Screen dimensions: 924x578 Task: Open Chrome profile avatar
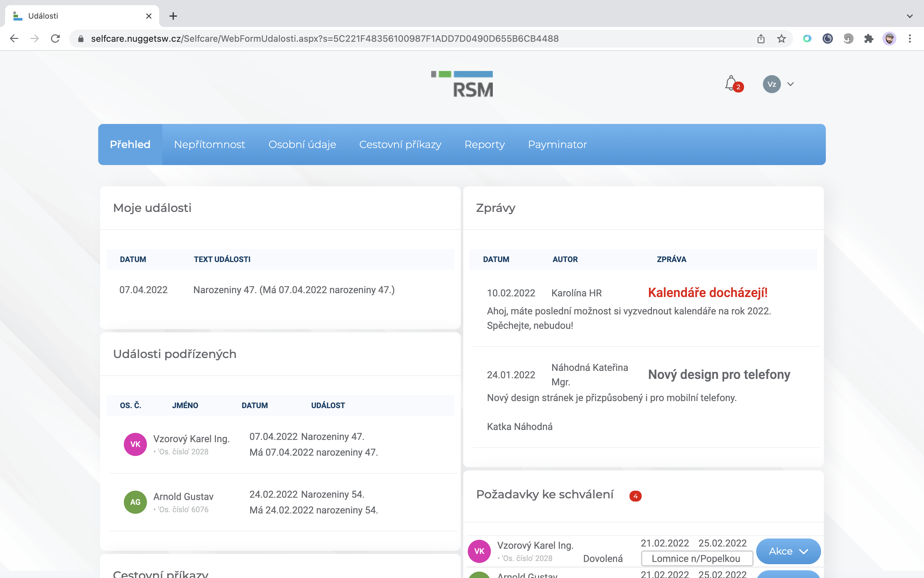[x=889, y=39]
